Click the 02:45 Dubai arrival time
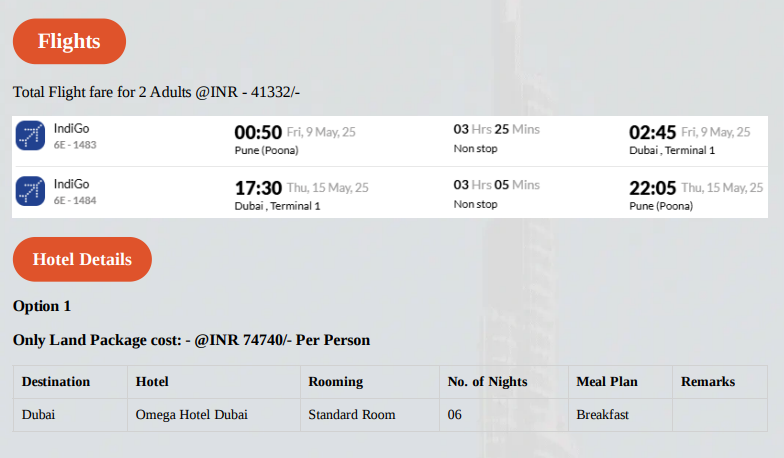Image resolution: width=784 pixels, height=458 pixels. click(652, 132)
